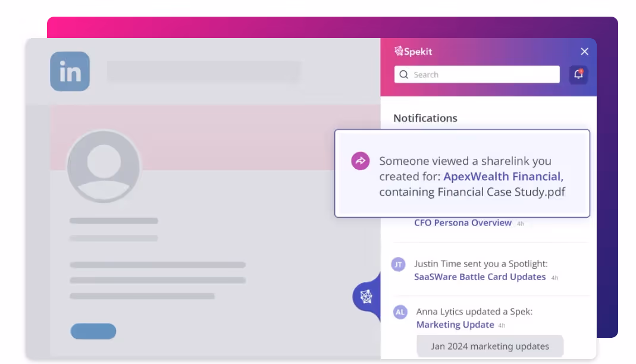This screenshot has height=364, width=636.
Task: Click the AL avatar for Anna Lytics
Action: (x=400, y=312)
